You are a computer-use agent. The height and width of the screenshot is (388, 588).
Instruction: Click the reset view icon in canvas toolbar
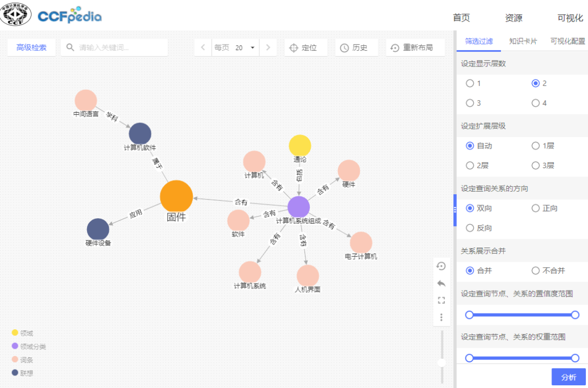441,266
